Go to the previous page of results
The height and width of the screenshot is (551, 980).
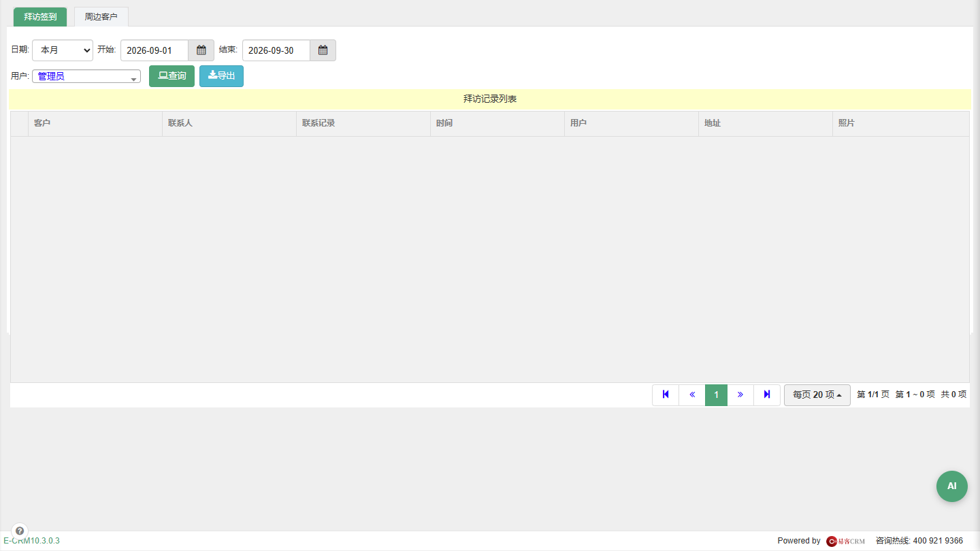(692, 395)
